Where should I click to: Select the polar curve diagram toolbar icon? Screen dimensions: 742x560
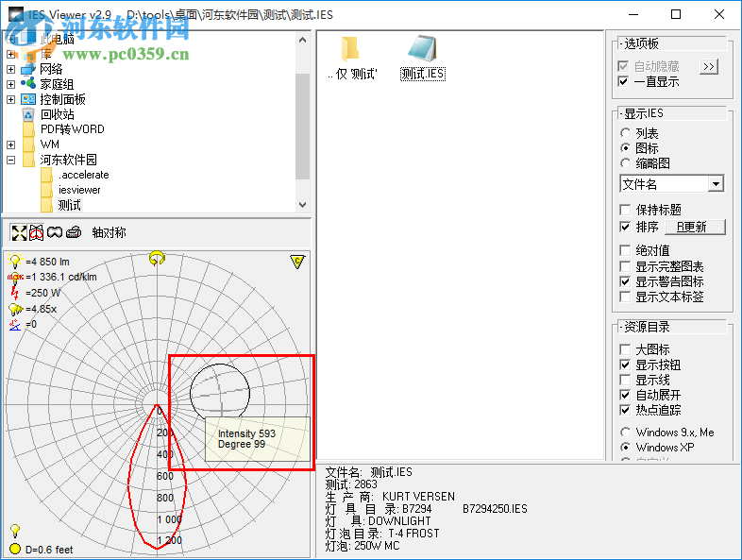coord(37,232)
